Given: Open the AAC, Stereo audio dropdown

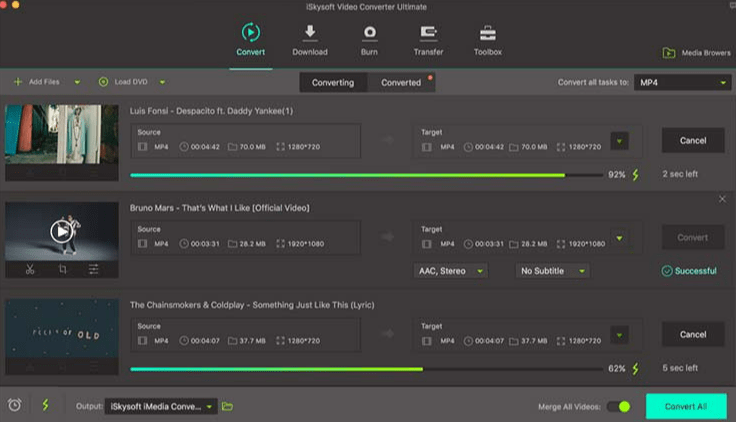Looking at the screenshot, I should tap(450, 271).
